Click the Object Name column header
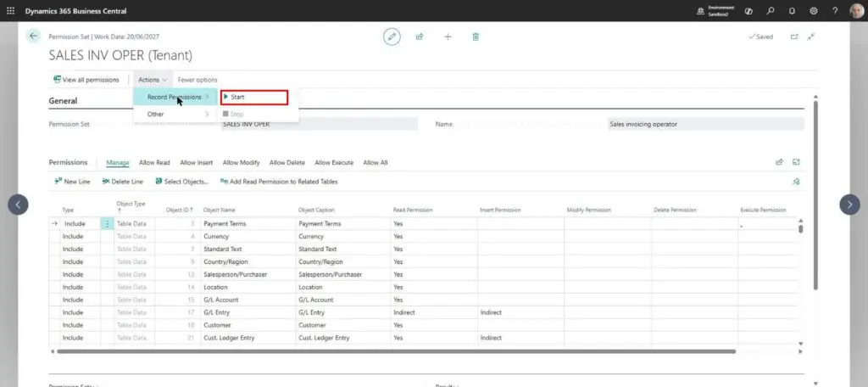This screenshot has width=868, height=387. pos(220,210)
